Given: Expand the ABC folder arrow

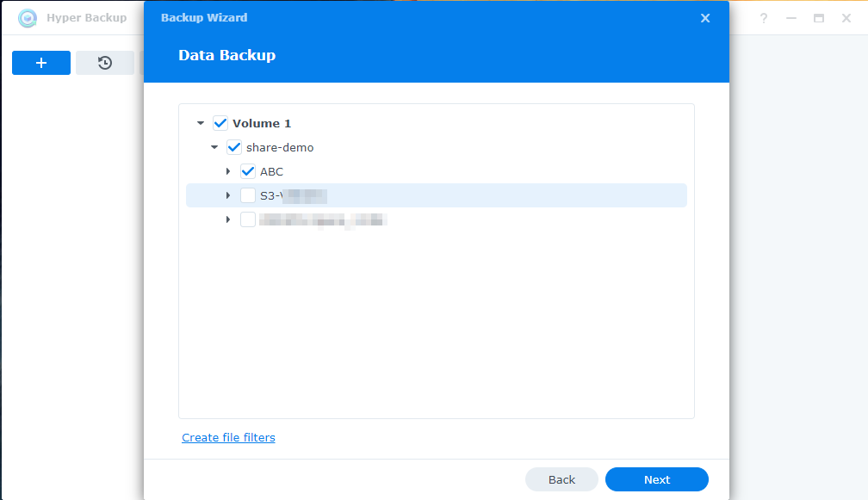Looking at the screenshot, I should pos(228,171).
